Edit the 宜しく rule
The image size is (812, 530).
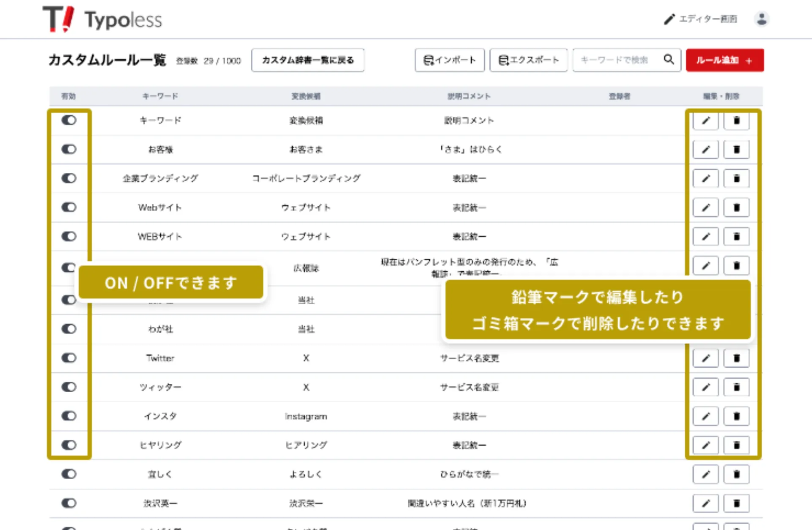click(x=705, y=474)
